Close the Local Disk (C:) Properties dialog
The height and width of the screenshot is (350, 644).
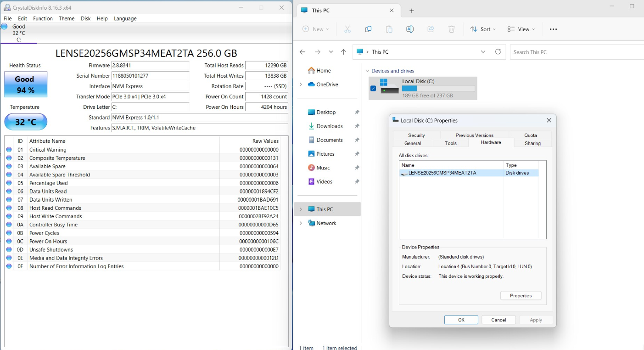point(549,120)
